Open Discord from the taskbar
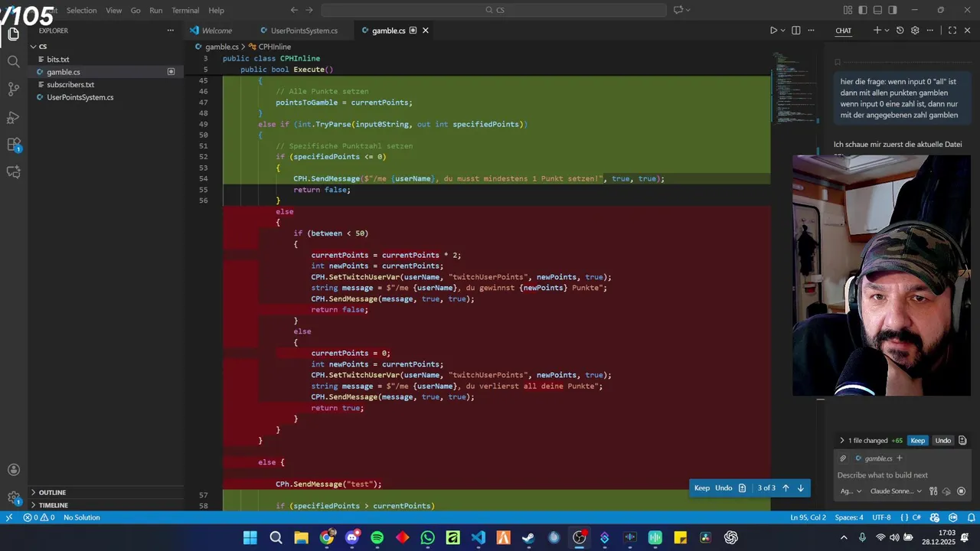Screen dimensions: 980x551 pyautogui.click(x=352, y=537)
